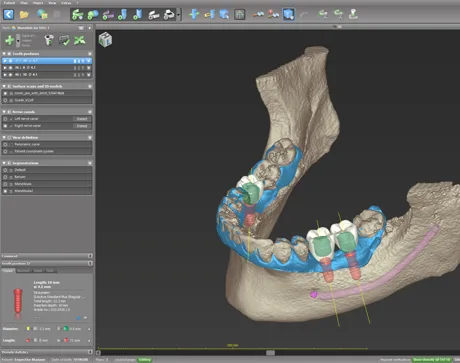Click the green diameter color swatch
This screenshot has height=363, width=460.
click(66, 329)
